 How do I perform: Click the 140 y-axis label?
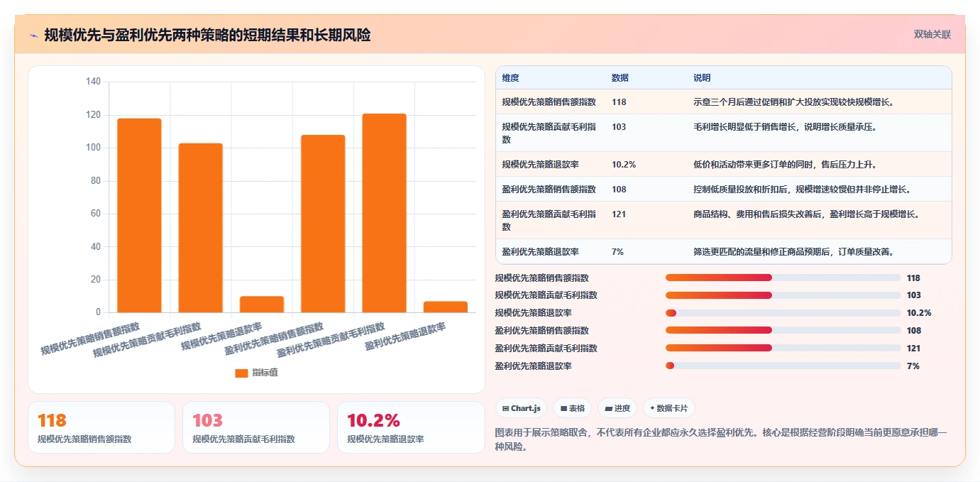(x=94, y=82)
